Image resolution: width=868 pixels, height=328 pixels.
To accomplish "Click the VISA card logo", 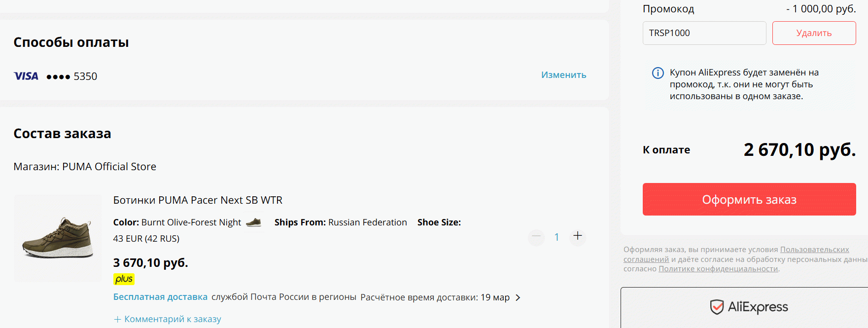I will [x=26, y=76].
